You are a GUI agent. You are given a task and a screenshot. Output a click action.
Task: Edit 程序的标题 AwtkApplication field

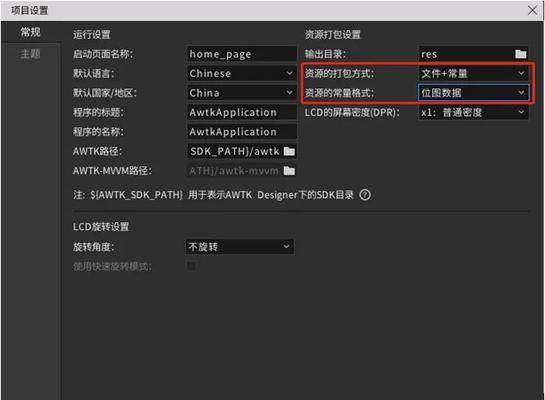click(x=242, y=112)
